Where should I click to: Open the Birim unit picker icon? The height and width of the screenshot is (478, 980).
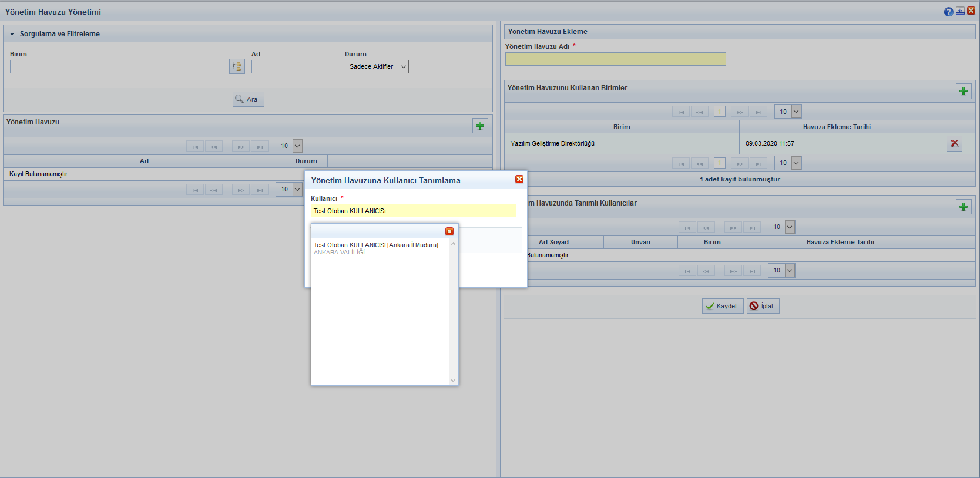click(237, 67)
